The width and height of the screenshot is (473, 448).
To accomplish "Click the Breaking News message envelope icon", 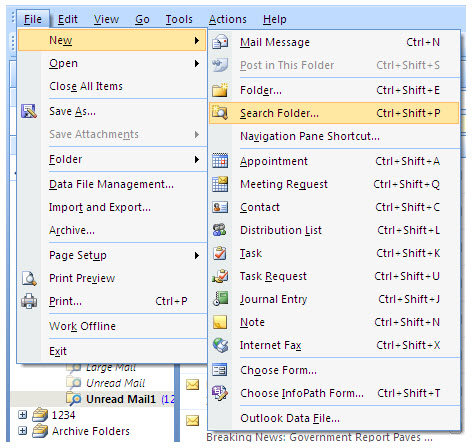I will point(192,420).
